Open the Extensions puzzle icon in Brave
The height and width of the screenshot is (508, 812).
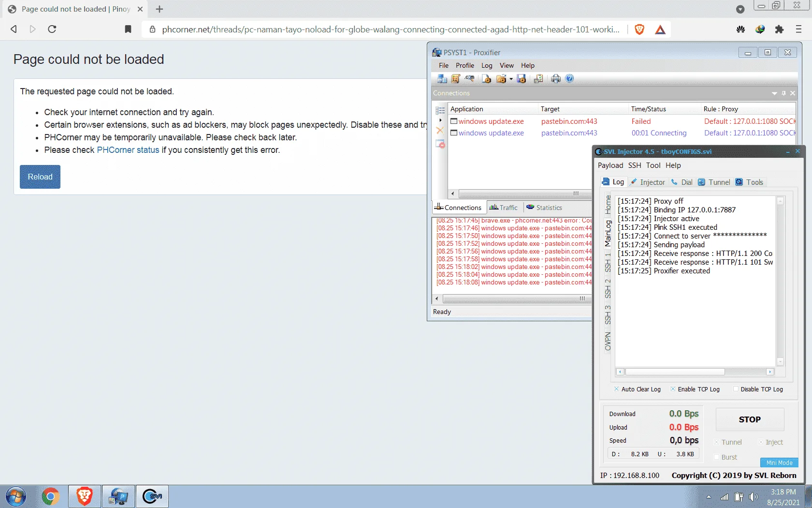(779, 30)
